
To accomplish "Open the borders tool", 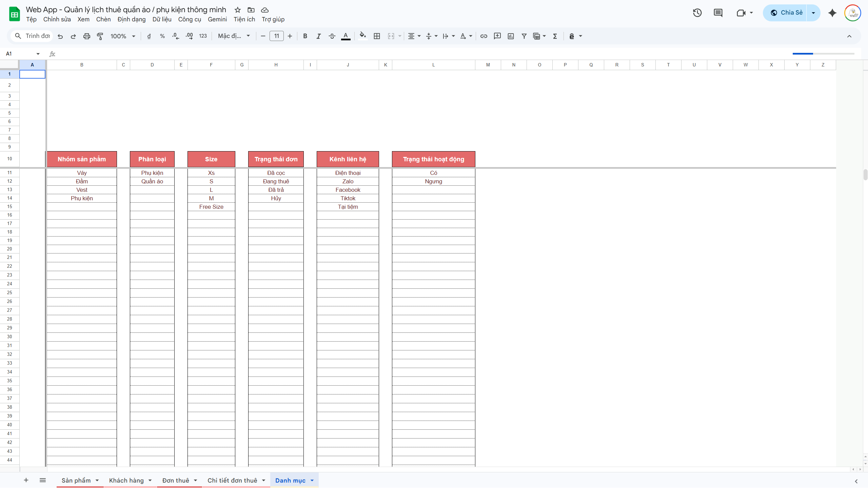I will [x=377, y=36].
